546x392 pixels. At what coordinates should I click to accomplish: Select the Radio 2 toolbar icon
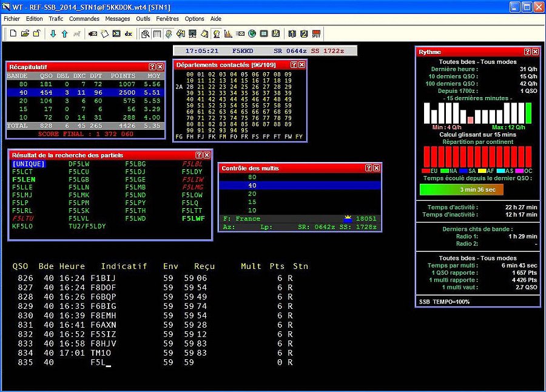304,33
